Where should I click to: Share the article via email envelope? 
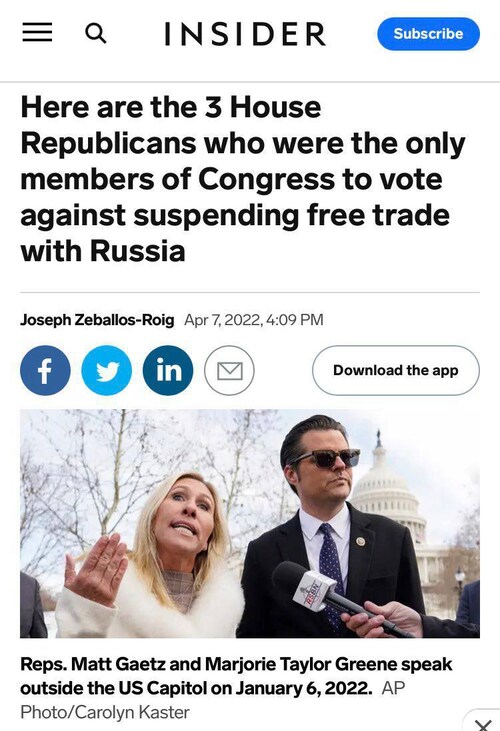229,371
